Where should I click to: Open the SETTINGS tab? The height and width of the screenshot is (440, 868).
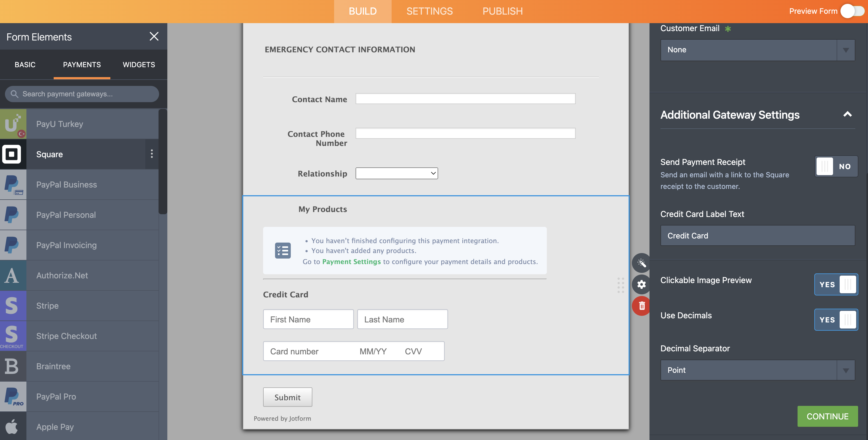429,11
